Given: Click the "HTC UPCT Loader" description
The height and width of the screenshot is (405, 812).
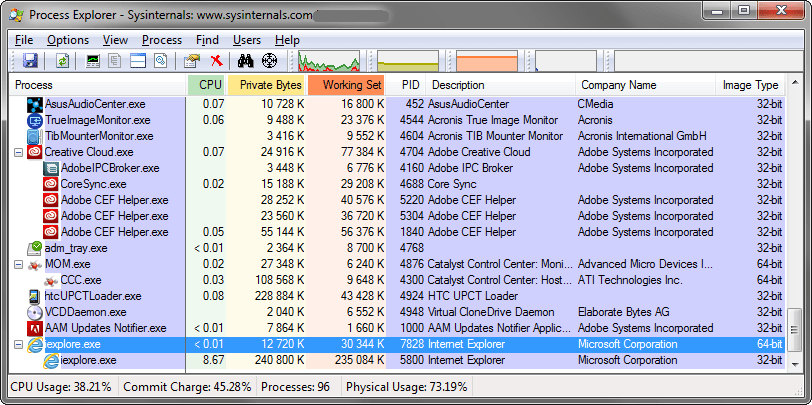Looking at the screenshot, I should [x=473, y=296].
